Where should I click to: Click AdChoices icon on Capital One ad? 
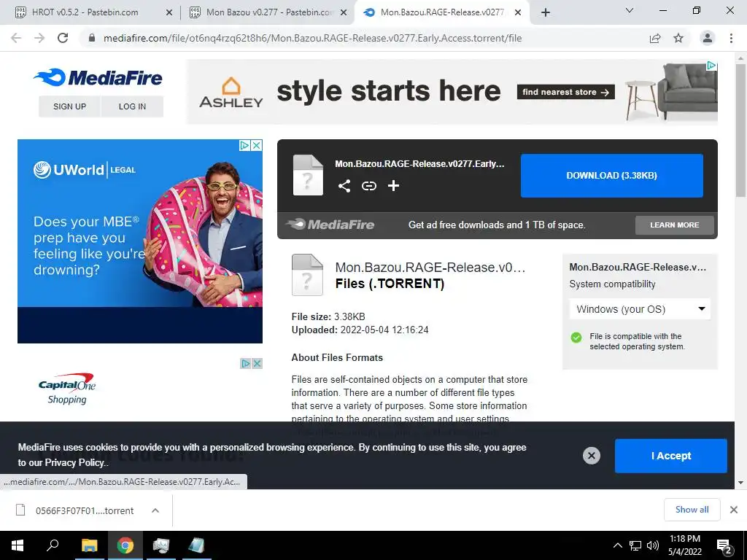[x=245, y=363]
